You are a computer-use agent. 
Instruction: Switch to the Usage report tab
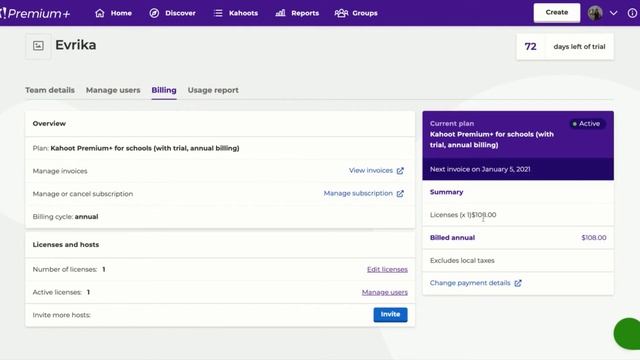(x=213, y=90)
